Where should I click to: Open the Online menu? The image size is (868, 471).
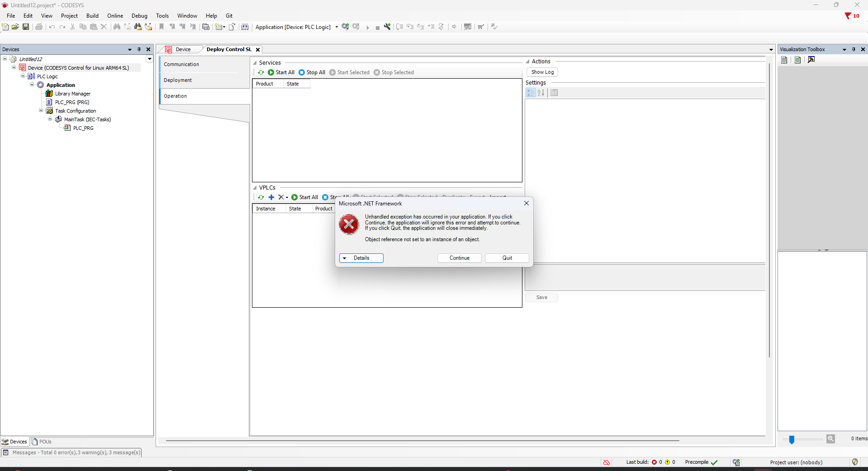click(115, 16)
